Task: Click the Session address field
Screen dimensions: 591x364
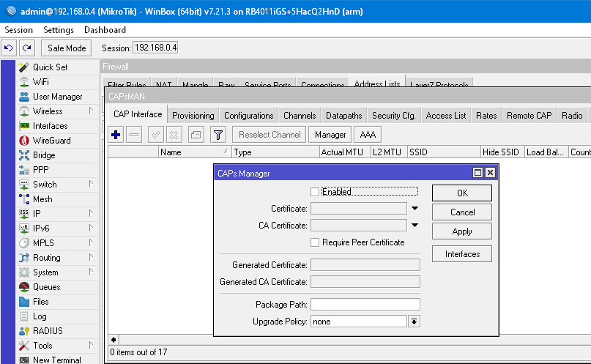Action: pyautogui.click(x=155, y=48)
